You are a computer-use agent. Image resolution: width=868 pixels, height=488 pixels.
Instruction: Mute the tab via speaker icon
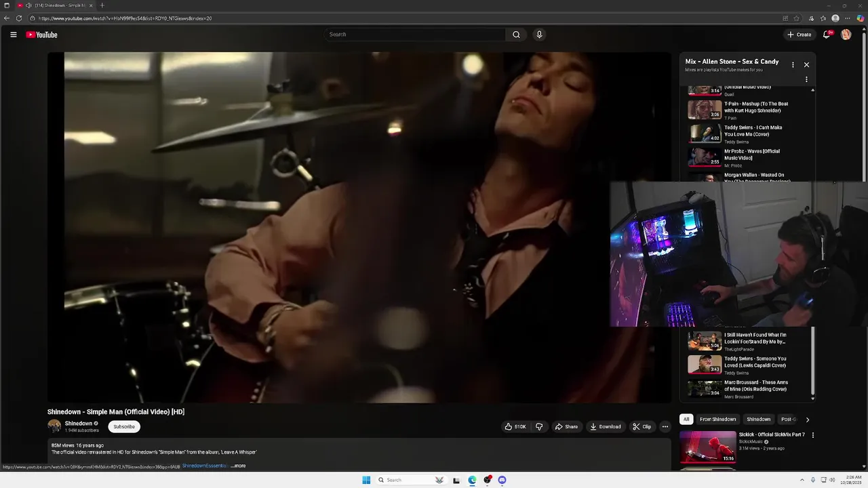pyautogui.click(x=28, y=5)
